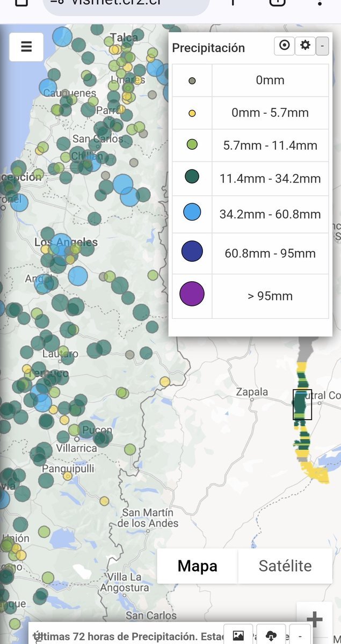Screen dimensions: 341x644
Task: Click the purple > 95mm legend swatch
Action: pyautogui.click(x=192, y=294)
